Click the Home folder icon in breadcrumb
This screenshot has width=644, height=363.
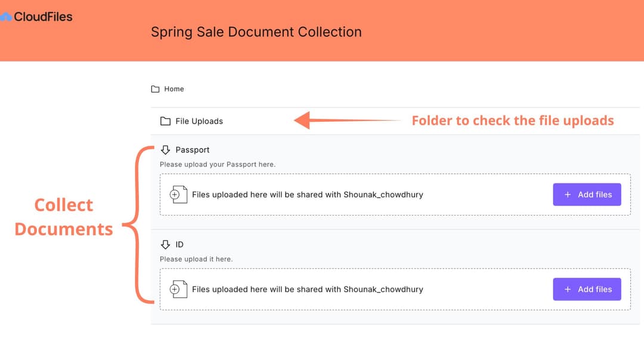pos(155,89)
